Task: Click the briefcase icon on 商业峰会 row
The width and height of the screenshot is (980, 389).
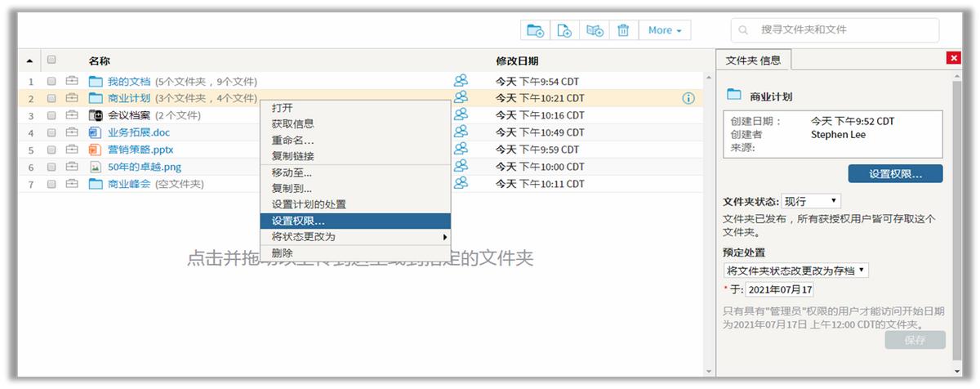Action: coord(72,184)
